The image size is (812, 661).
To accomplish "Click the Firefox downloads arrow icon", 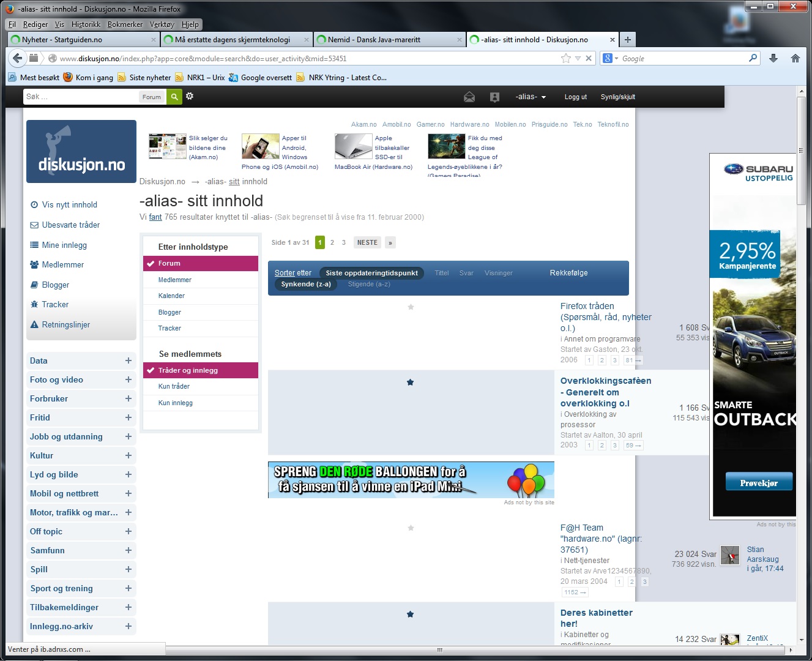I will (x=773, y=58).
